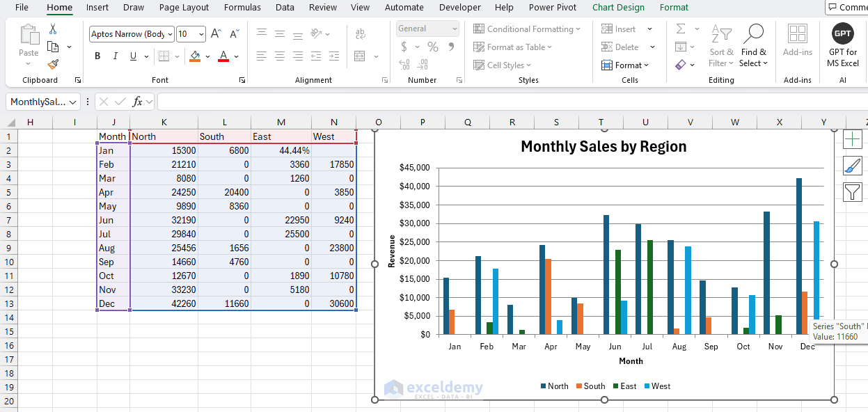Click the Chart Elements plus button

tap(853, 139)
